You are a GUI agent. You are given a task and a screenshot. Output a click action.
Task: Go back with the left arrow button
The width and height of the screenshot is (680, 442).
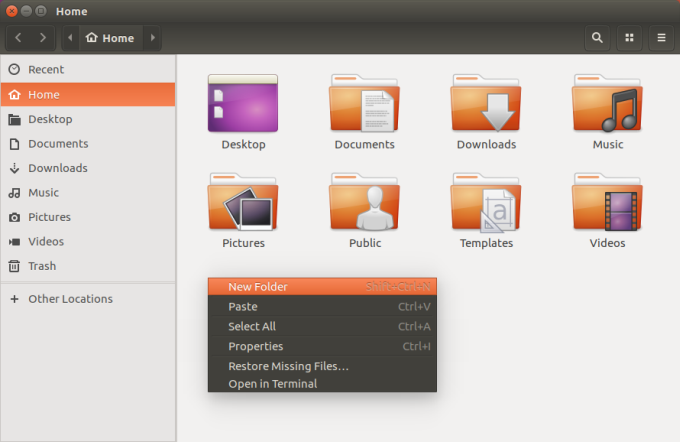[x=19, y=38]
